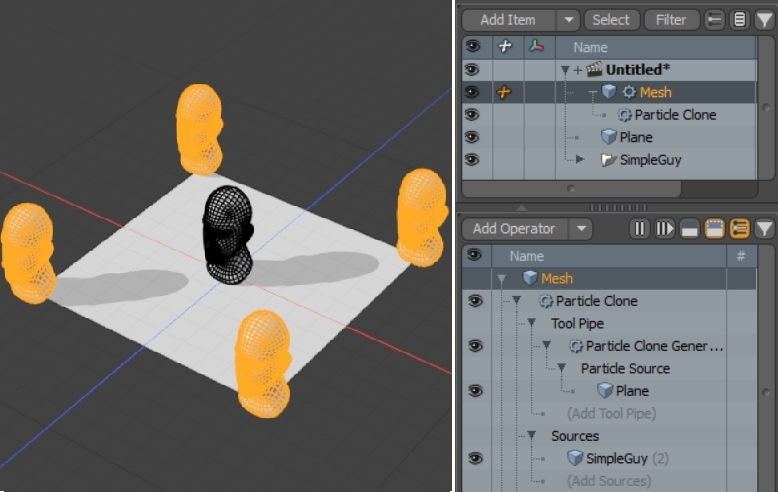
Task: Click the Name header in operator list
Action: (x=527, y=256)
